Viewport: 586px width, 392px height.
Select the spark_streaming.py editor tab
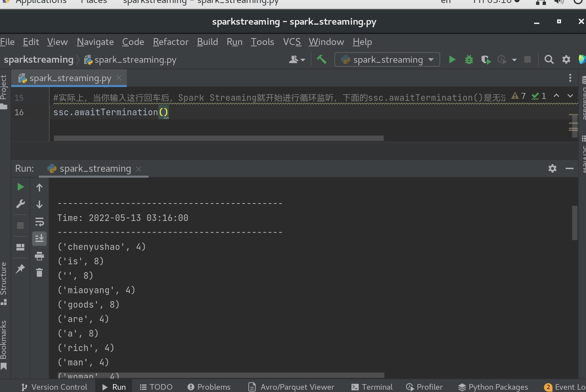point(69,78)
